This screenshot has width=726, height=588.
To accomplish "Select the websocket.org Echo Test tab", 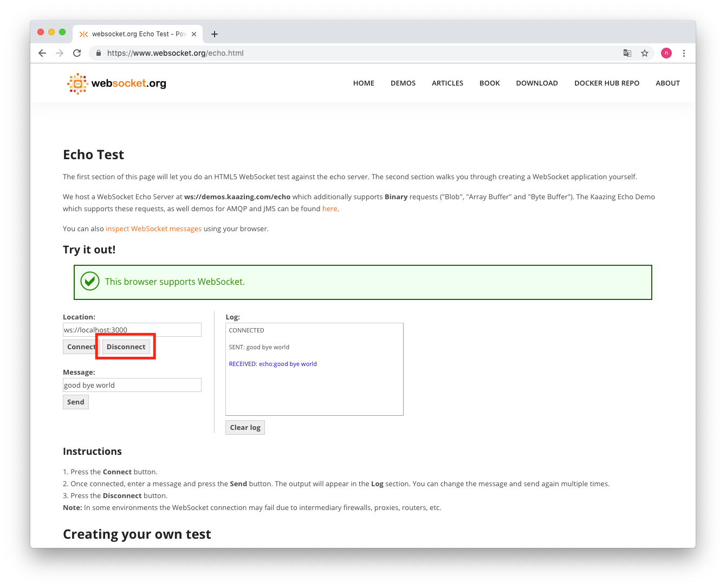I will pos(138,34).
